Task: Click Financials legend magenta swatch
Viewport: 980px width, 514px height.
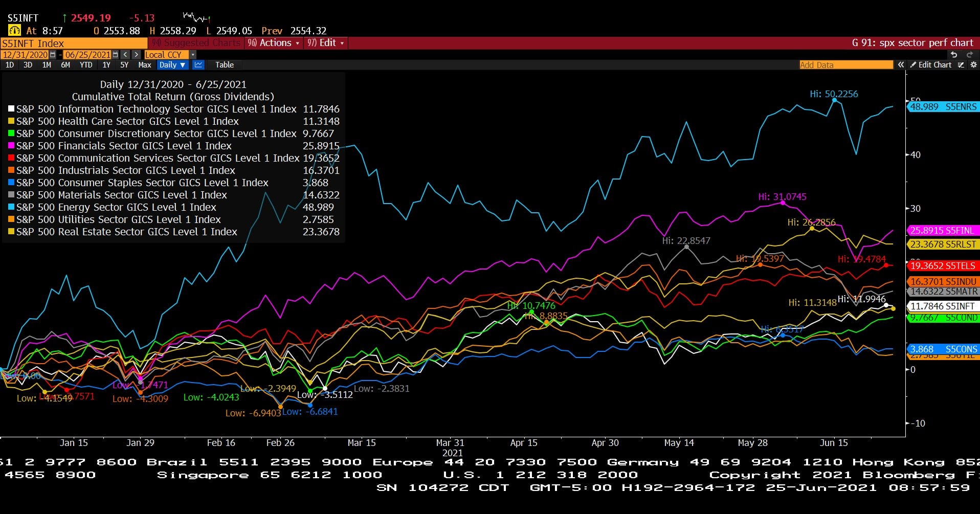Action: coord(11,146)
